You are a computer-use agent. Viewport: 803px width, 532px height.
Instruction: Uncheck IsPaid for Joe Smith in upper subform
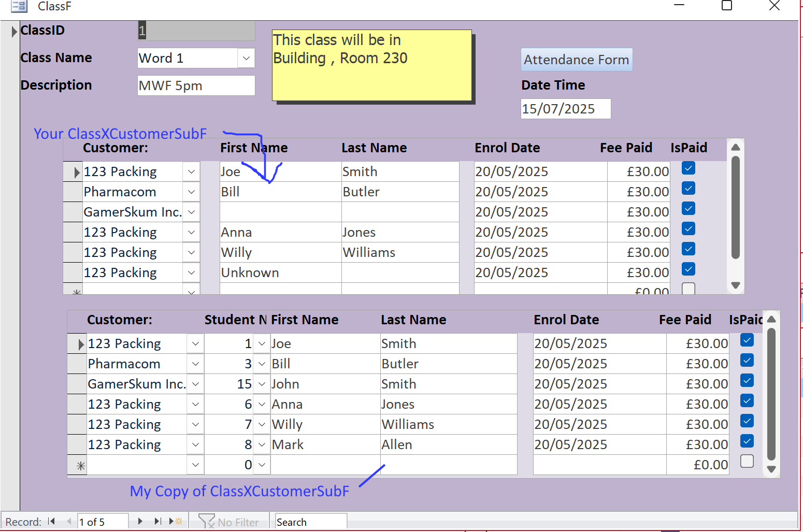coord(688,168)
